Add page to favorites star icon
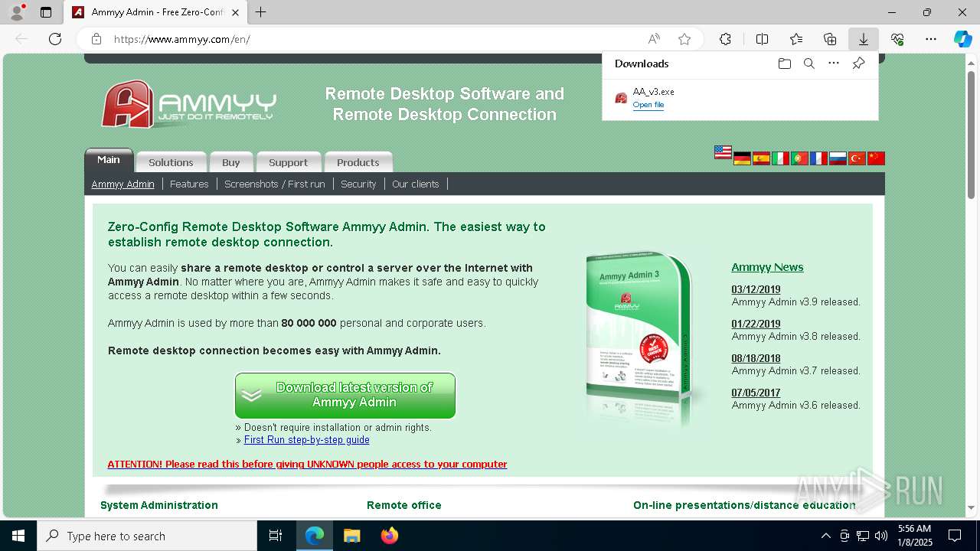 tap(684, 39)
